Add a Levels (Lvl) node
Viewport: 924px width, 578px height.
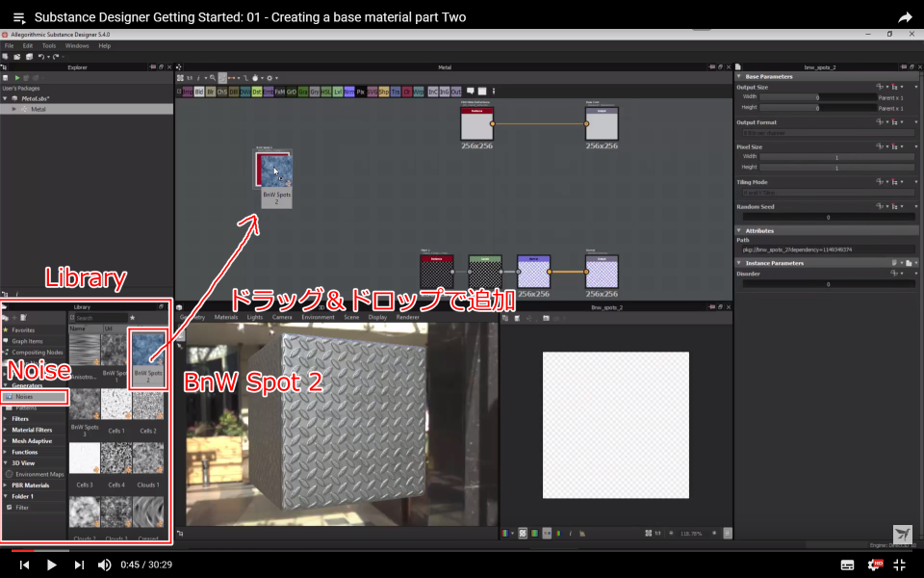[338, 92]
